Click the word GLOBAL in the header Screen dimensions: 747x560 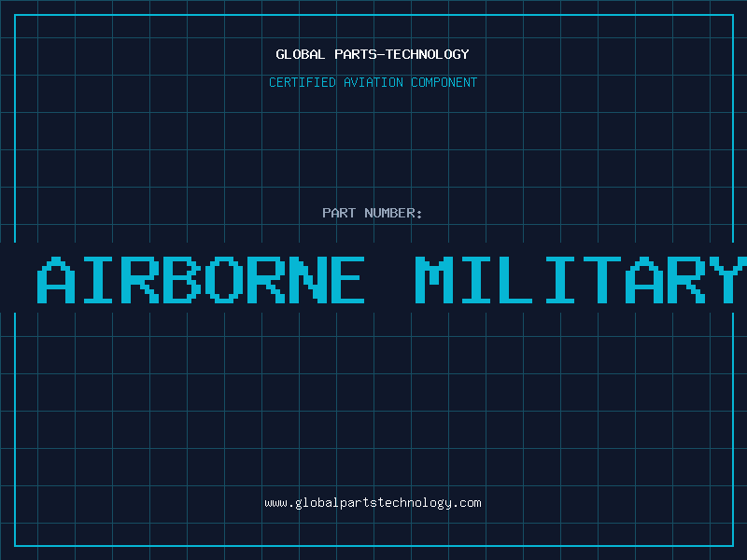[301, 54]
